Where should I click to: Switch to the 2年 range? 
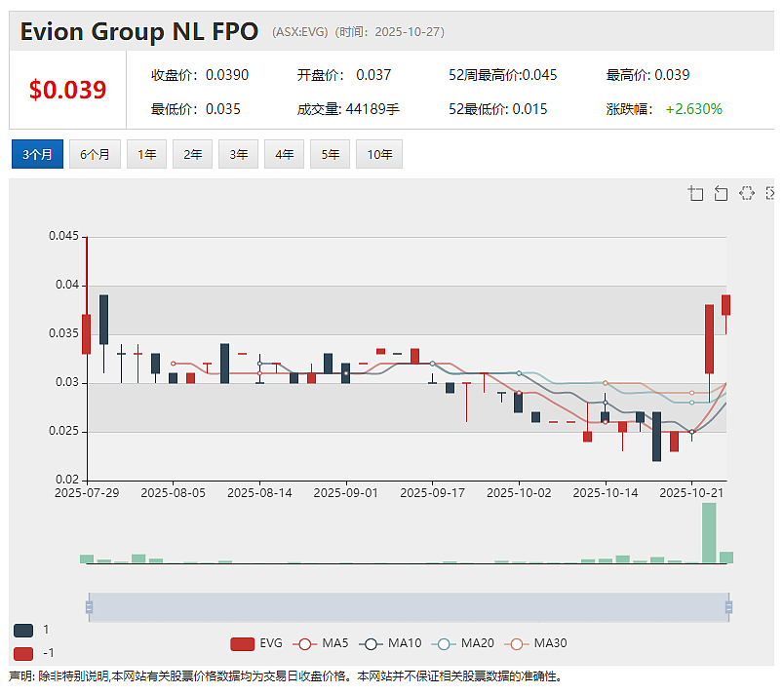coord(192,154)
